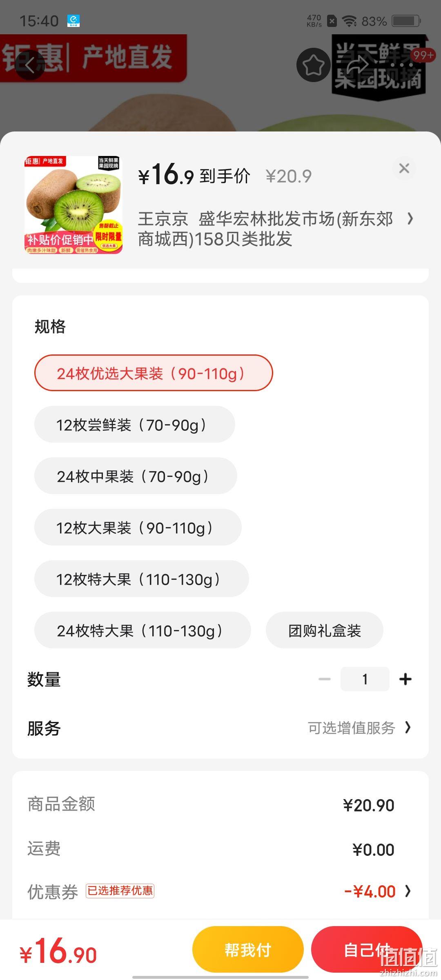Image resolution: width=441 pixels, height=980 pixels.
Task: Open the app notification icon in status bar
Action: 73,21
